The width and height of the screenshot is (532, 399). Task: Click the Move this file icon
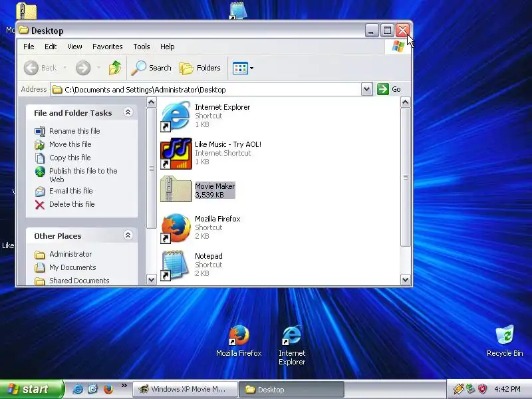(40, 144)
